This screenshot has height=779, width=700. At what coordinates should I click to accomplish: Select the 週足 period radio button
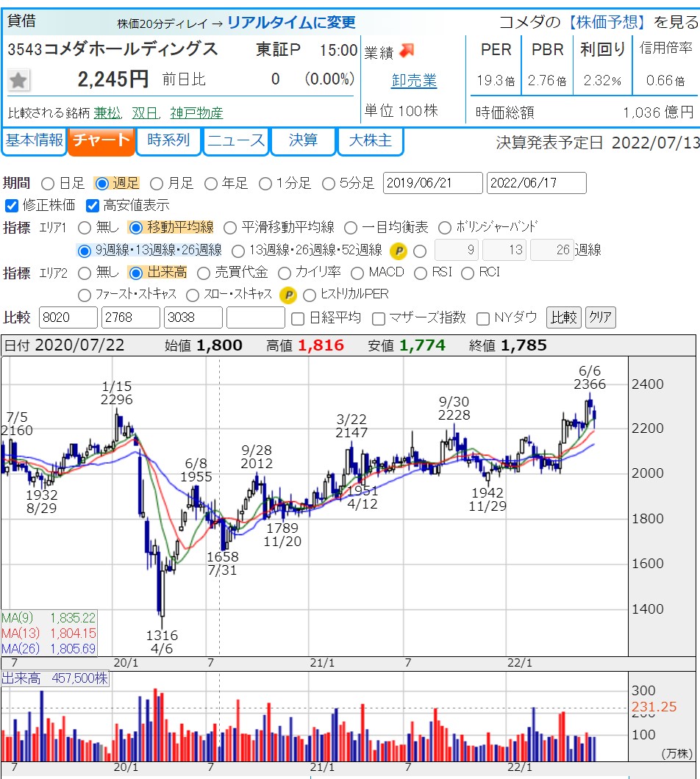pyautogui.click(x=102, y=184)
